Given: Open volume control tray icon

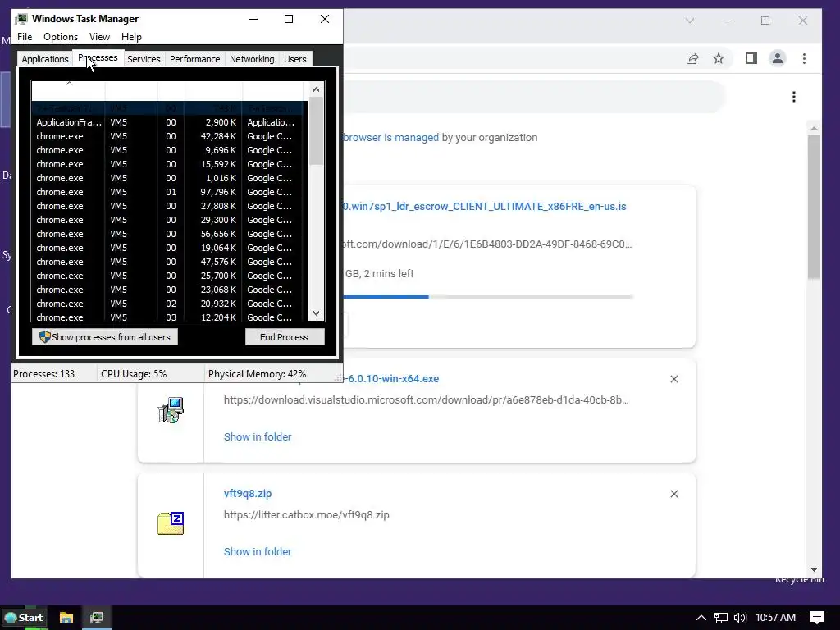Looking at the screenshot, I should pyautogui.click(x=740, y=619).
